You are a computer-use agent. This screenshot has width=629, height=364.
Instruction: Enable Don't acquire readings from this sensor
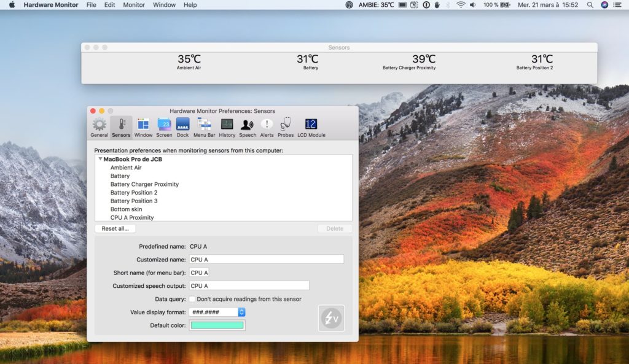tap(192, 299)
